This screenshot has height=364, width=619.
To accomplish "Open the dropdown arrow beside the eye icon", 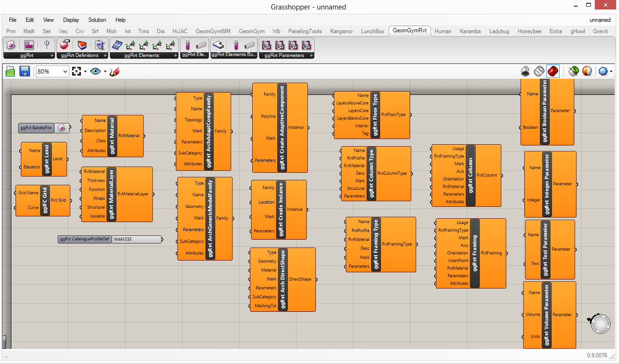I will [105, 72].
